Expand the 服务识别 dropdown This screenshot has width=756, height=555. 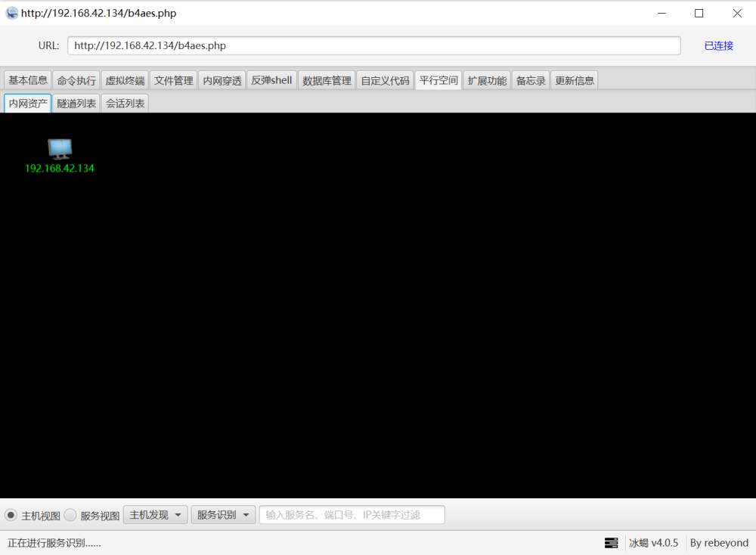[223, 515]
